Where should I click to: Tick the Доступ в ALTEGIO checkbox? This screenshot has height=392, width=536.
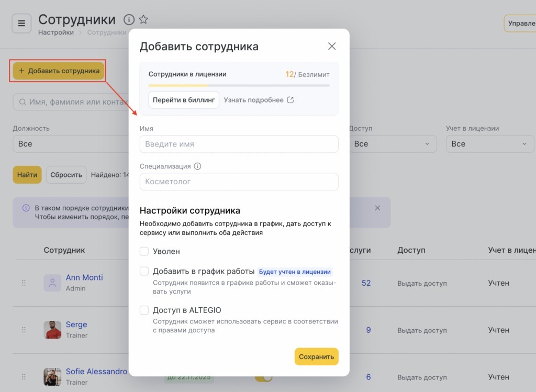tap(144, 310)
